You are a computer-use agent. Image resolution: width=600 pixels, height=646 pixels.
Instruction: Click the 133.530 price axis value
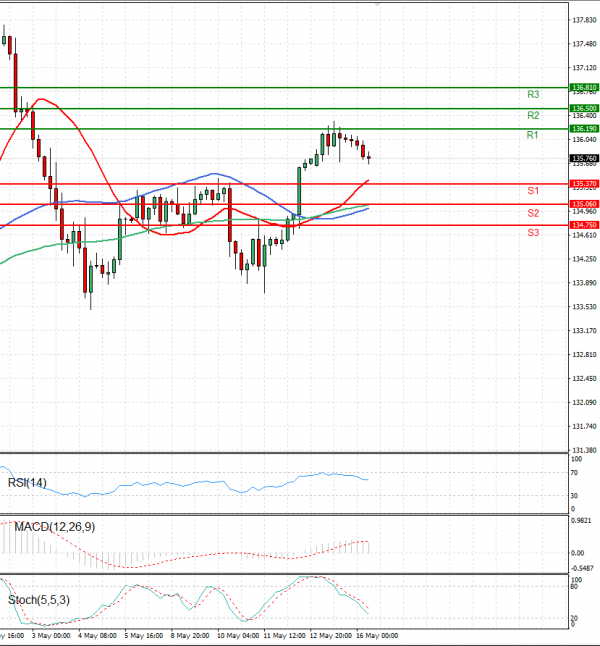(584, 307)
